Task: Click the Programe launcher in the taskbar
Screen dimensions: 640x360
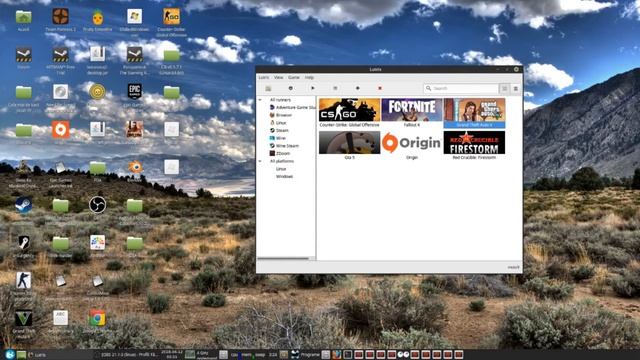Action: point(306,355)
